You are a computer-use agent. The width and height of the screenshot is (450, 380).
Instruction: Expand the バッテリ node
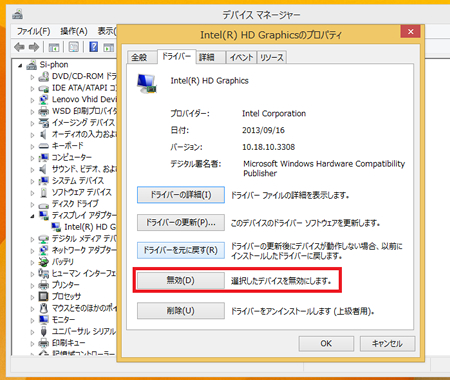32,263
